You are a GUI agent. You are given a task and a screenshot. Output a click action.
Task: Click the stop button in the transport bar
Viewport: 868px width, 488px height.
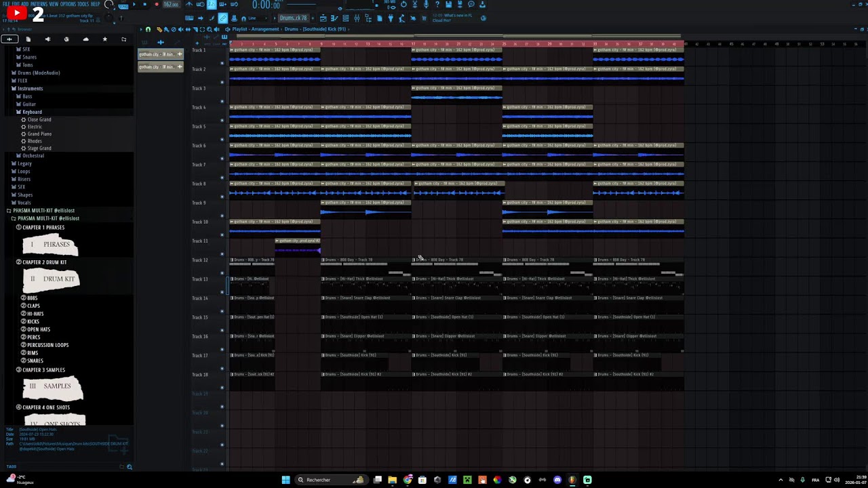point(144,4)
